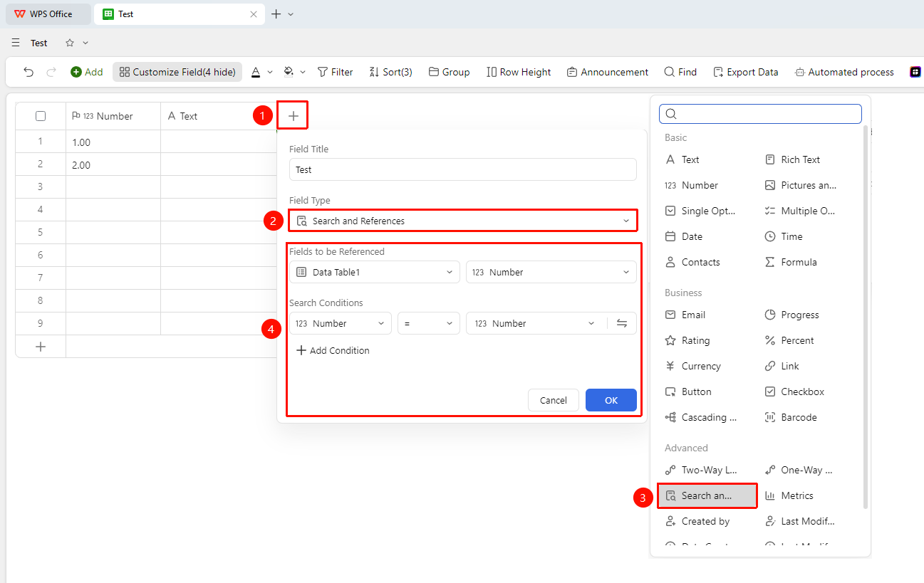Click the plus icon to add column
Image resolution: width=924 pixels, height=583 pixels.
[293, 116]
